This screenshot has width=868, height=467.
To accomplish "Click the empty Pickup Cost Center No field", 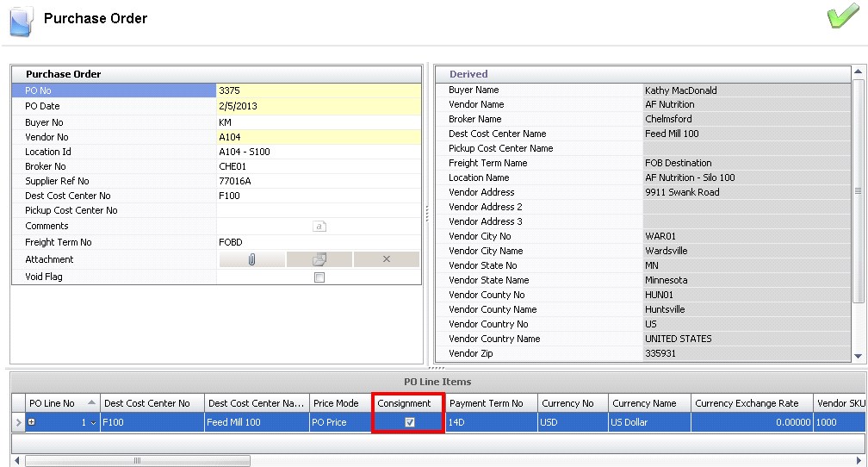I will point(319,210).
